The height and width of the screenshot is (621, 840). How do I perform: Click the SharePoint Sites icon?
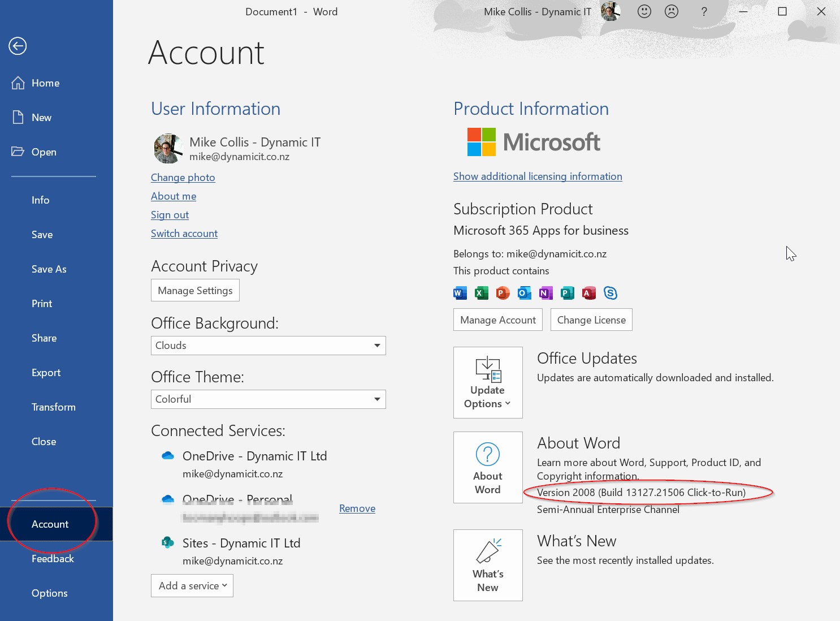[167, 542]
